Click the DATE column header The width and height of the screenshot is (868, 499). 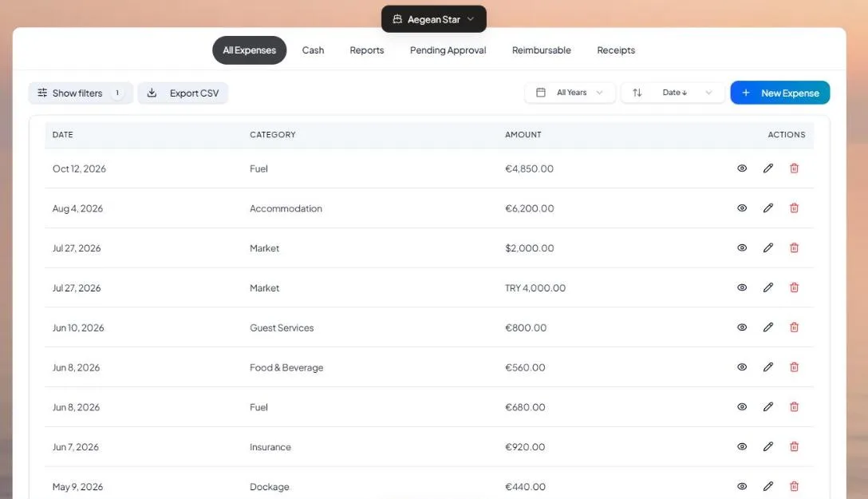point(62,135)
